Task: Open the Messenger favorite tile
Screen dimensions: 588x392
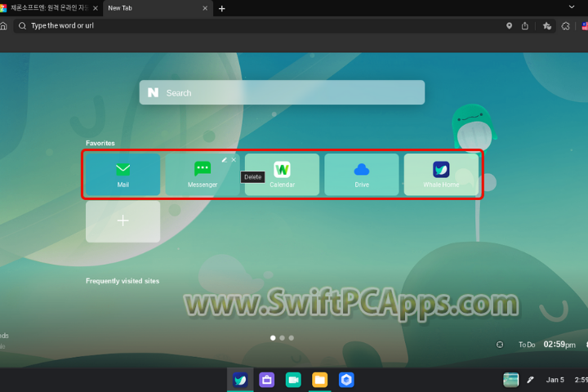Action: pyautogui.click(x=203, y=175)
